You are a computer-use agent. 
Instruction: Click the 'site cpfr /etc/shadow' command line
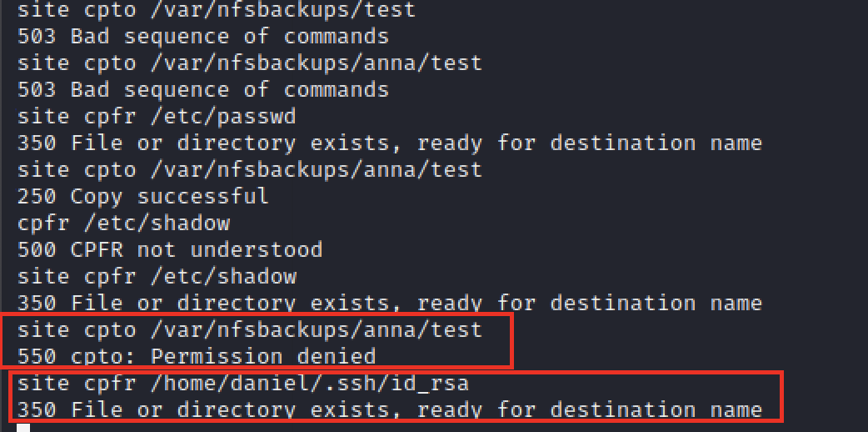[156, 276]
